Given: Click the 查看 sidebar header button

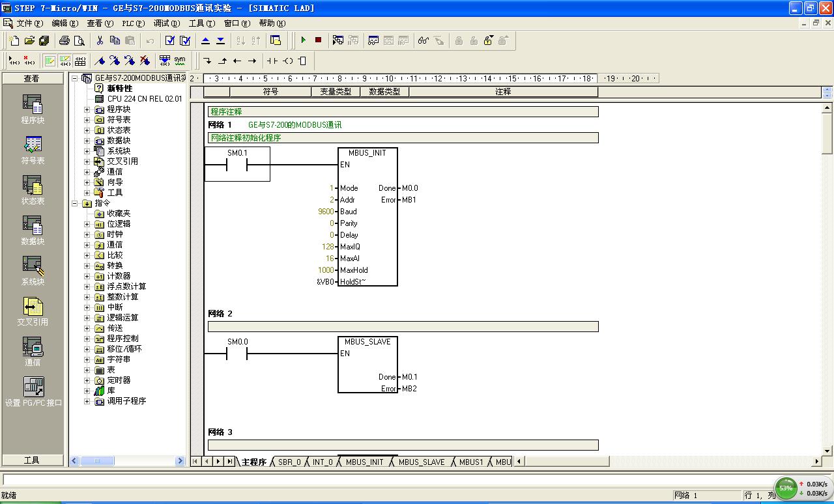Looking at the screenshot, I should (32, 78).
